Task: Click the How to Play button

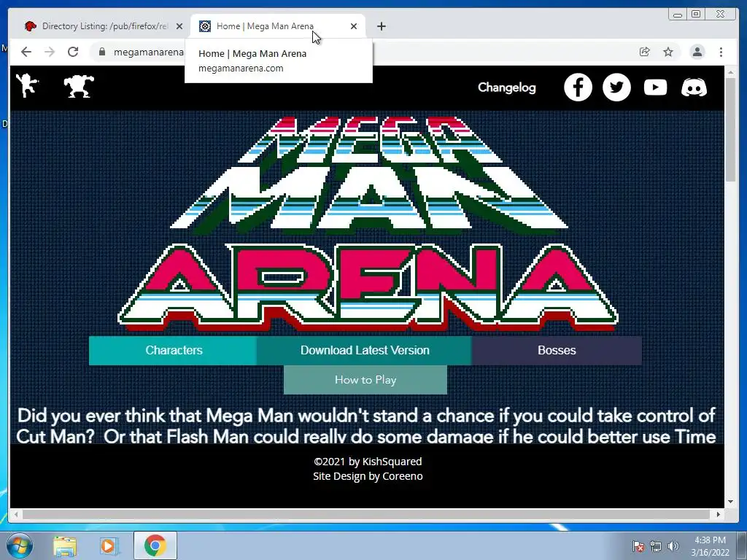Action: (365, 380)
